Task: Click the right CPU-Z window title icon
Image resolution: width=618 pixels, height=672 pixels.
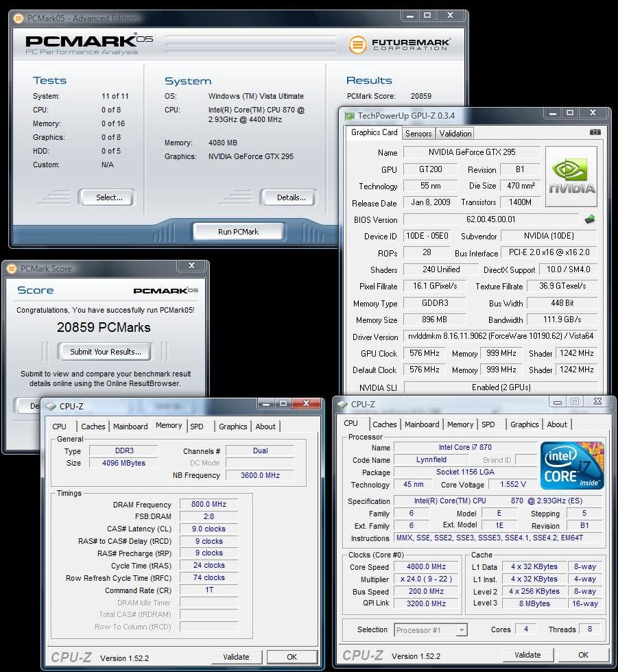Action: [x=342, y=404]
